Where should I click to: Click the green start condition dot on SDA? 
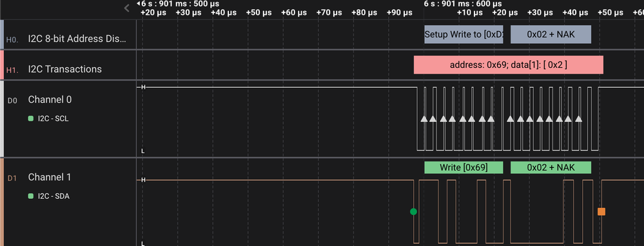pyautogui.click(x=414, y=211)
